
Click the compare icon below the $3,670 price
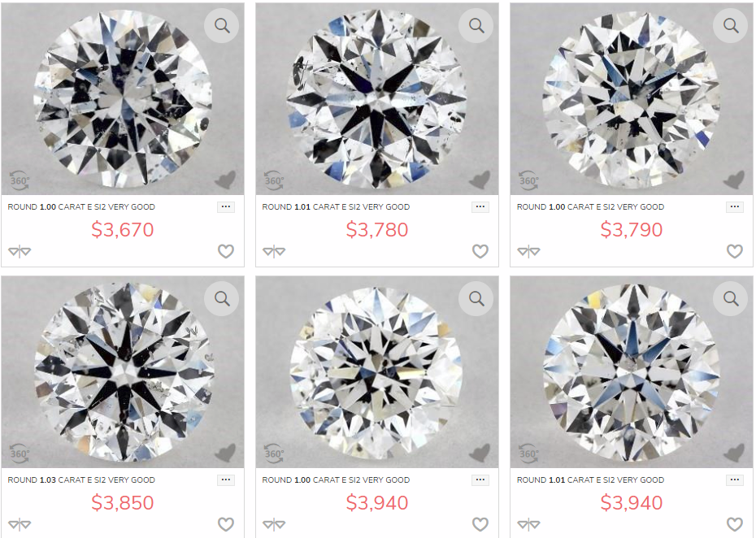coord(20,251)
